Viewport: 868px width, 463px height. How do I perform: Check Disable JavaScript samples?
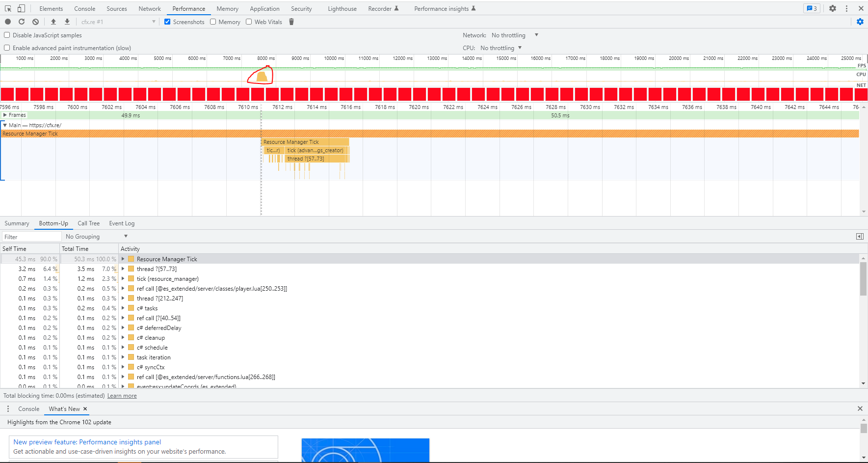pyautogui.click(x=7, y=35)
